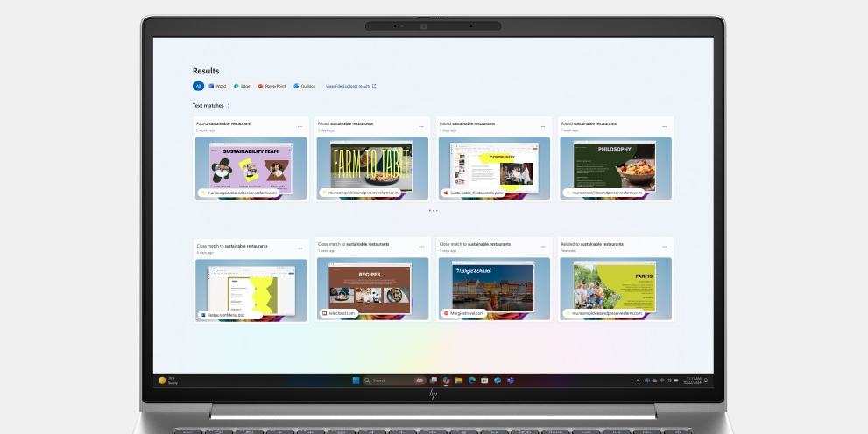Click the taskbar Search box
Image resolution: width=868 pixels, height=434 pixels.
(394, 381)
